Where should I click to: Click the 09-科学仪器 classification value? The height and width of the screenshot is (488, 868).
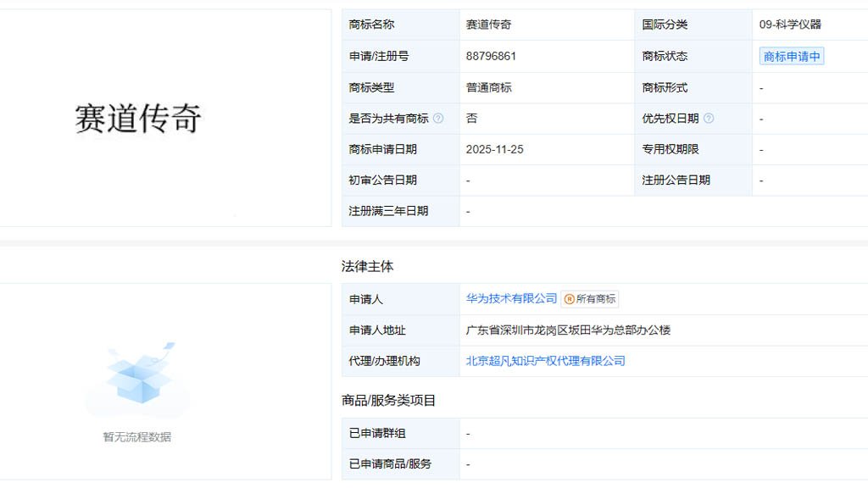789,25
